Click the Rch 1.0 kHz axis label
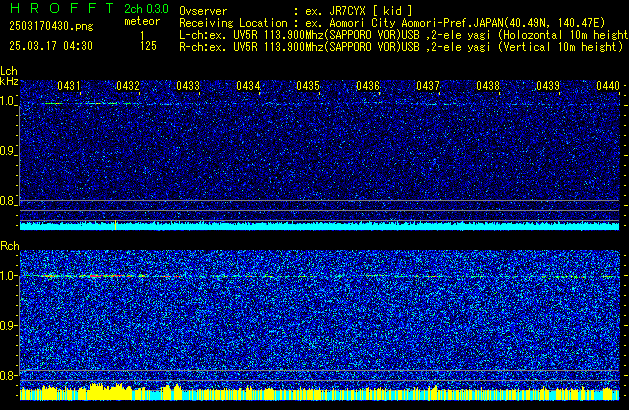Screen dimensions: 629x410 coord(8,276)
